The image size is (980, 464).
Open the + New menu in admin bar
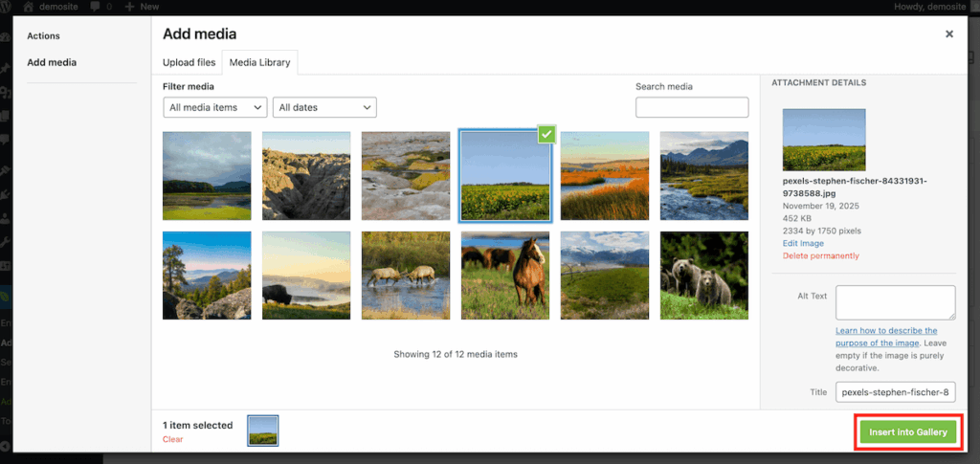tap(142, 7)
